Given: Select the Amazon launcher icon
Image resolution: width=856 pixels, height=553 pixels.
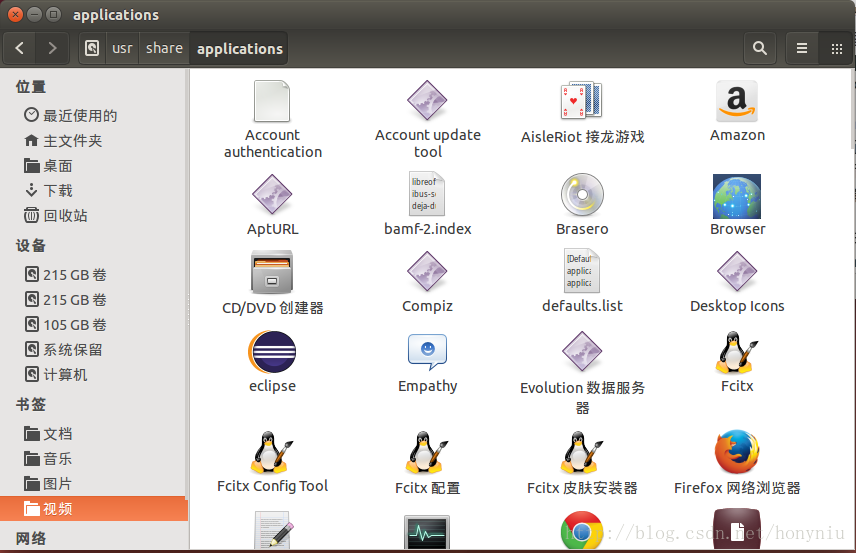Looking at the screenshot, I should [737, 101].
